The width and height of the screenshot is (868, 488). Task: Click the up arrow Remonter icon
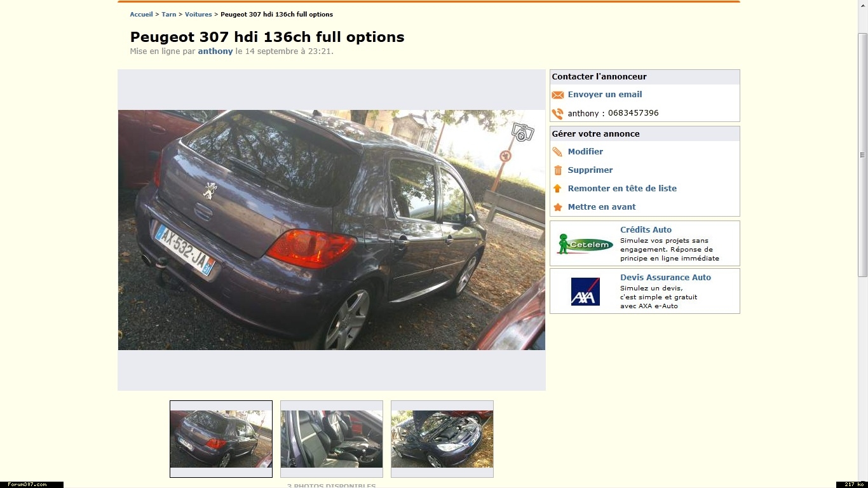click(557, 189)
